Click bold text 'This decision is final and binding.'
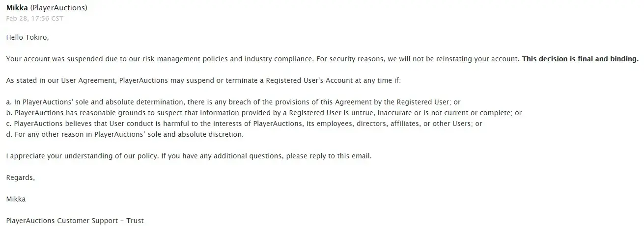Image resolution: width=644 pixels, height=226 pixels. tap(580, 59)
